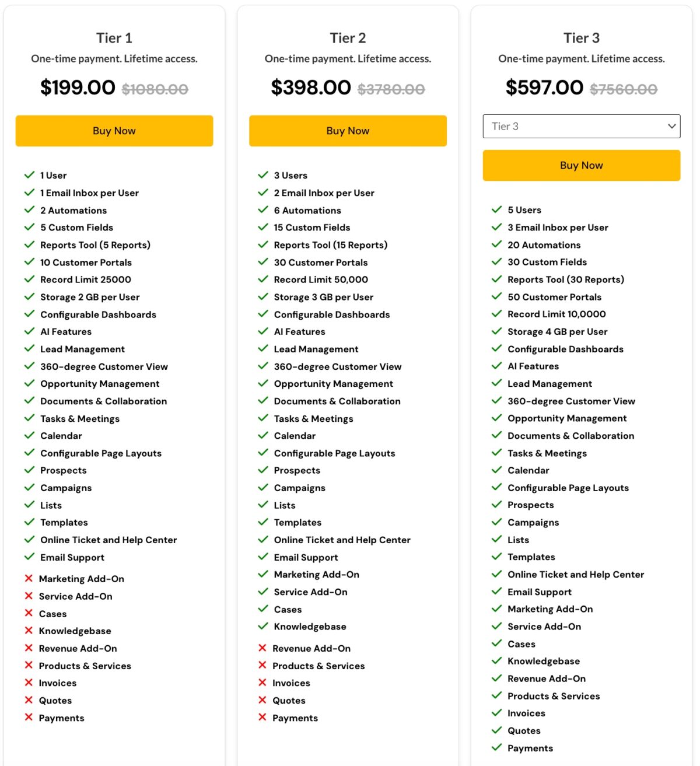The height and width of the screenshot is (766, 700).
Task: Click checkmark beside Tier 2 AI Features
Action: point(263,331)
